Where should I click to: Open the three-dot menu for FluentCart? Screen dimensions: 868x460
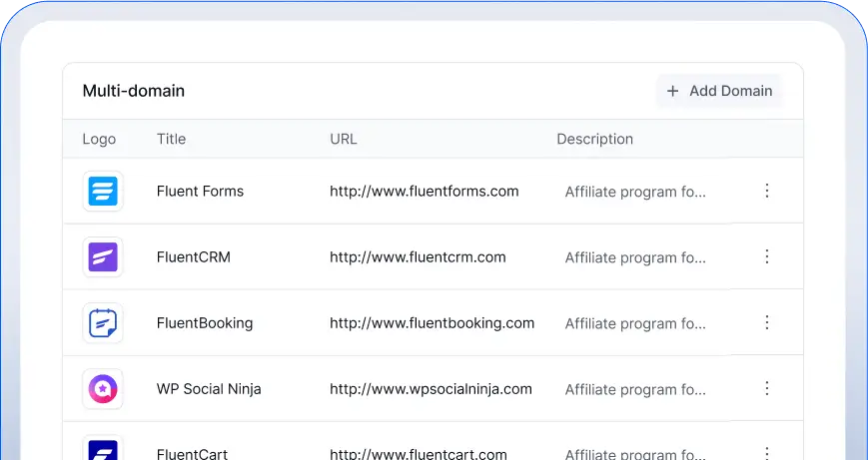767,453
